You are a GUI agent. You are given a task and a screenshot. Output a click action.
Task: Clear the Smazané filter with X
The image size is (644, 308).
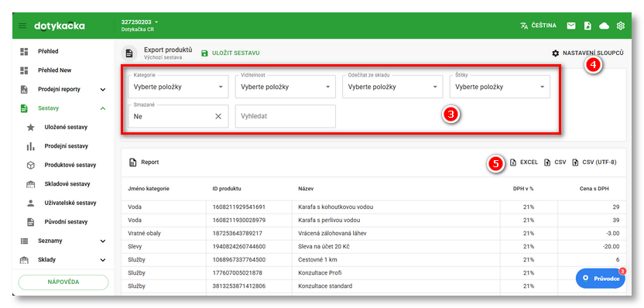(x=218, y=116)
